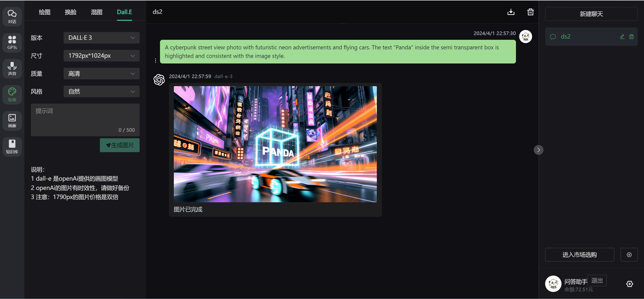Viewport: 644px width, 299px height.
Task: Delete the ds2 conversation via its trash icon
Action: (631, 37)
